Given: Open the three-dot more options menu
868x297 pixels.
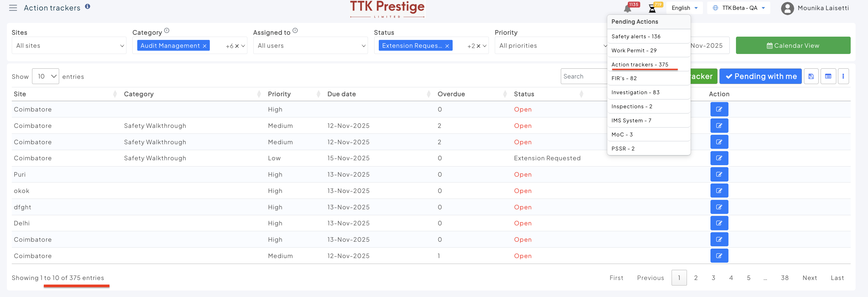Looking at the screenshot, I should (843, 77).
